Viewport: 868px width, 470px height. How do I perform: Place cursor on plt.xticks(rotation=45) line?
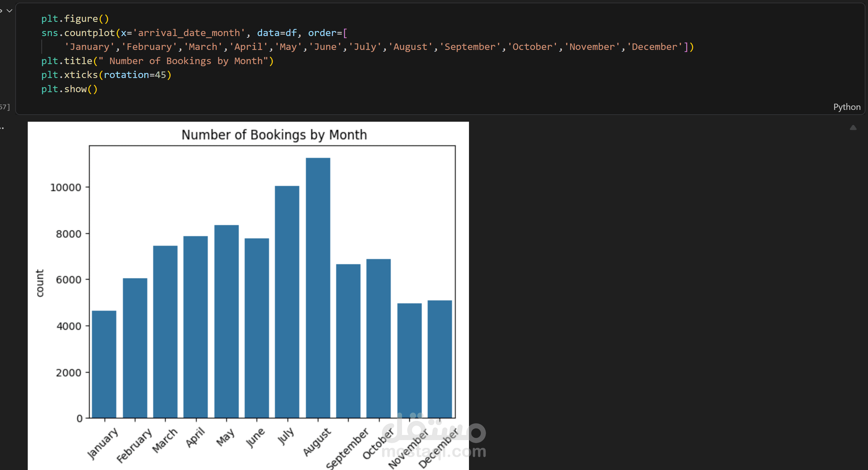pyautogui.click(x=106, y=75)
